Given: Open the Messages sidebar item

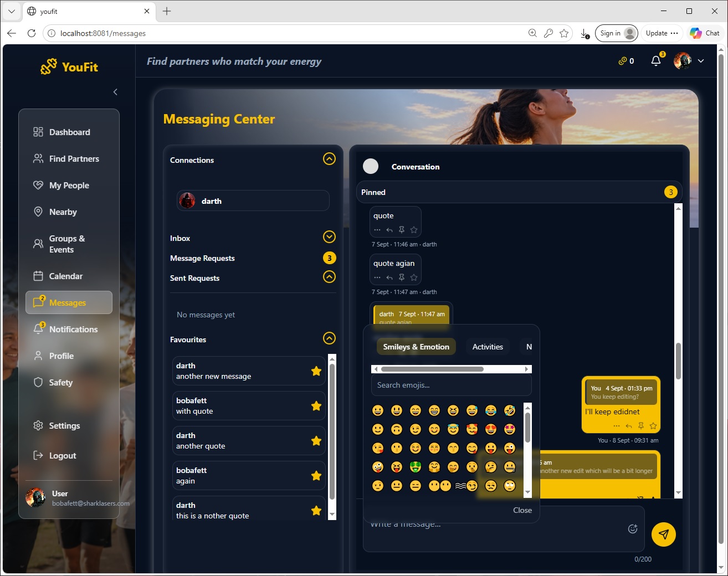Looking at the screenshot, I should (x=69, y=302).
